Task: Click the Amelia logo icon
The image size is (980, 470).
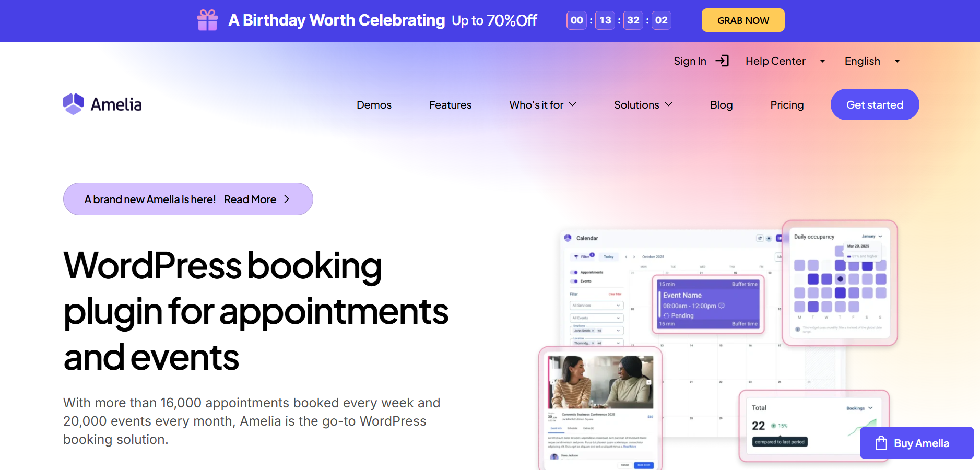Action: 74,104
